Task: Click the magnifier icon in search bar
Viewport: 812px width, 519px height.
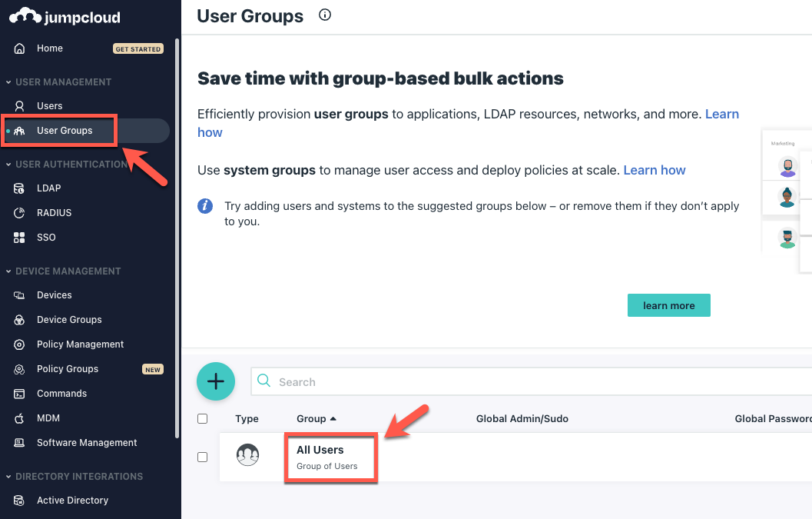Action: coord(263,381)
